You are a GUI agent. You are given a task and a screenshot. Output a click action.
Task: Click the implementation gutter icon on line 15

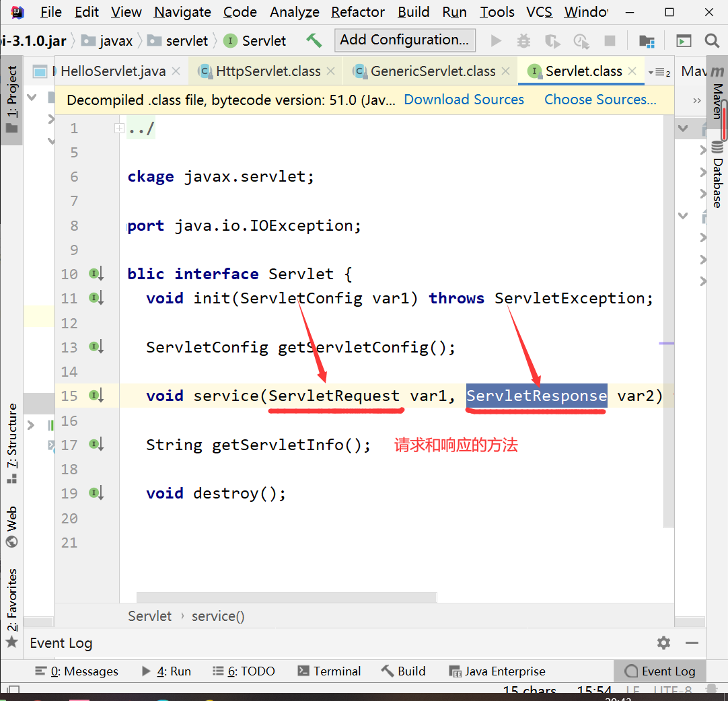click(96, 396)
